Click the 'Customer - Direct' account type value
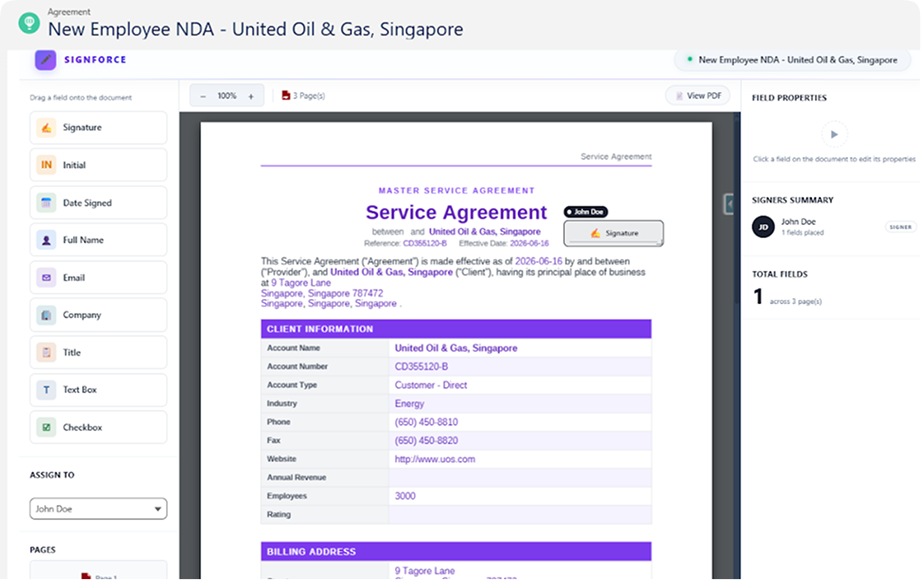 tap(431, 385)
